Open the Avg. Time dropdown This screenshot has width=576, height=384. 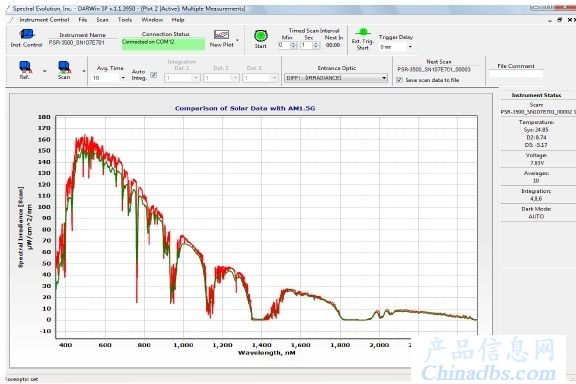(x=109, y=78)
